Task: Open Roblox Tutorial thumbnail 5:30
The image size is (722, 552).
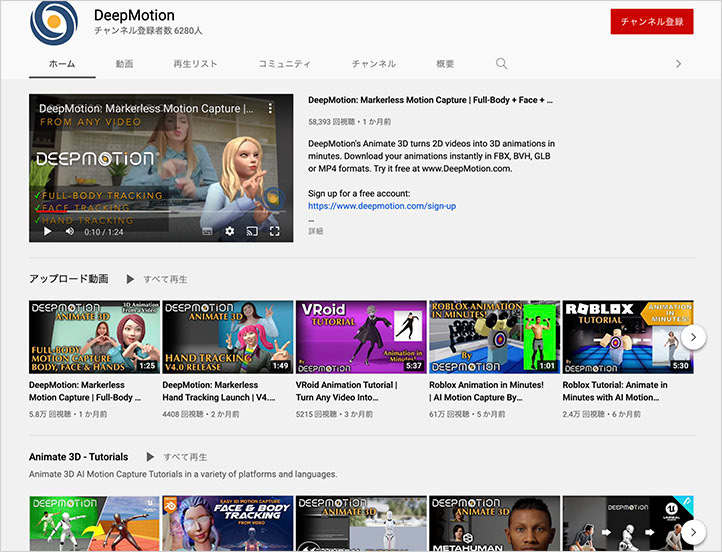Action: pyautogui.click(x=628, y=337)
